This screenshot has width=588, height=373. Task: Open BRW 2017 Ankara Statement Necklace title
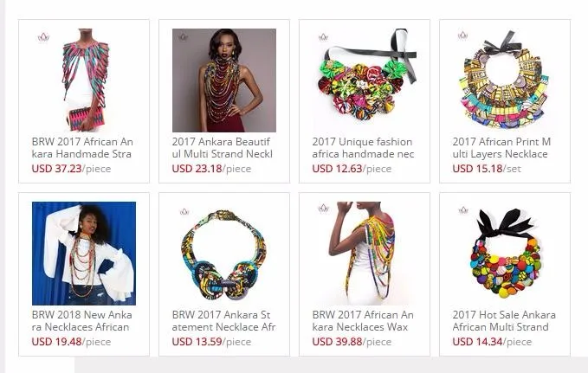tap(223, 320)
